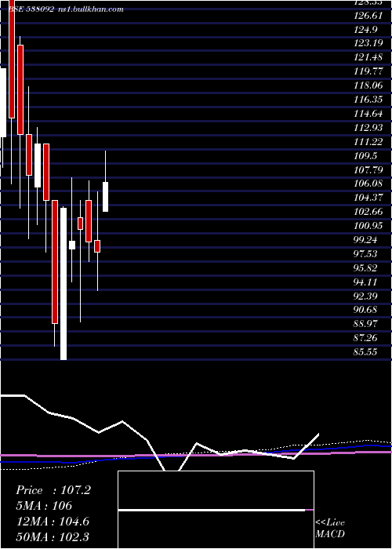This screenshot has width=392, height=549.
Task: Click the MACD histogram box
Action: click(x=216, y=510)
